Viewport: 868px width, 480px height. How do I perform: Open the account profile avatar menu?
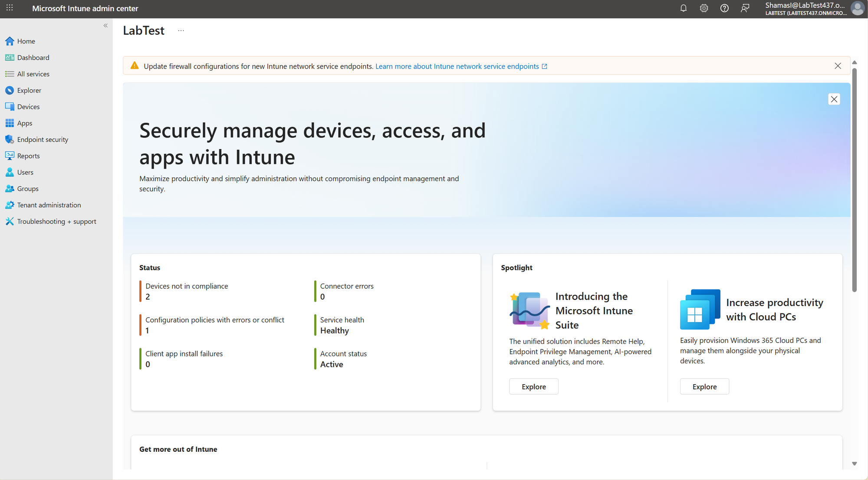[x=857, y=8]
